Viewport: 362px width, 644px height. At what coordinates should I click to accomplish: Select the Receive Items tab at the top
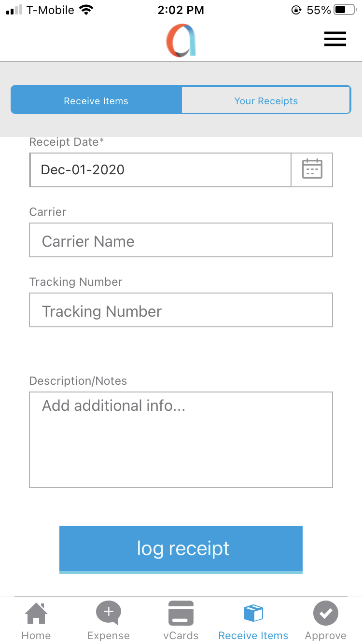tap(96, 101)
